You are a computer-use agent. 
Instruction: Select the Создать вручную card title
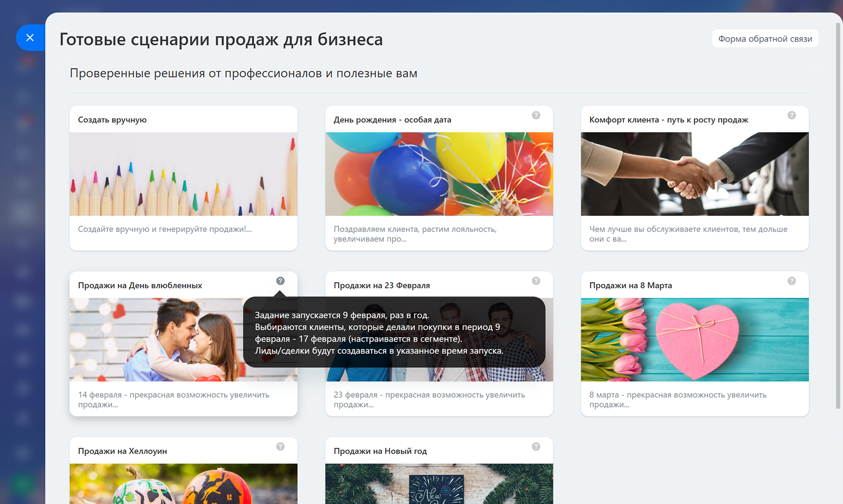112,120
